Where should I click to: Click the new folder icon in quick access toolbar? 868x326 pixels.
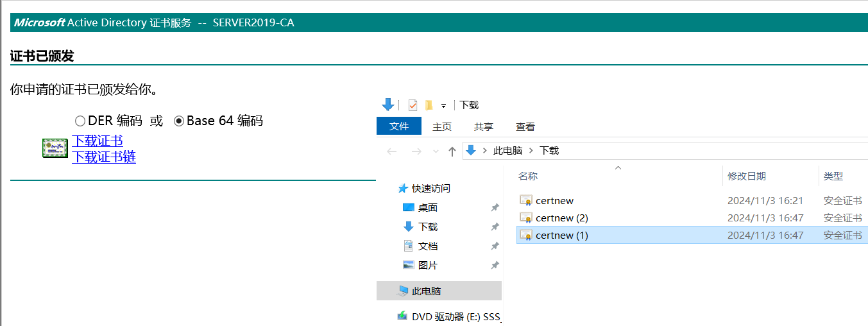[x=429, y=105]
